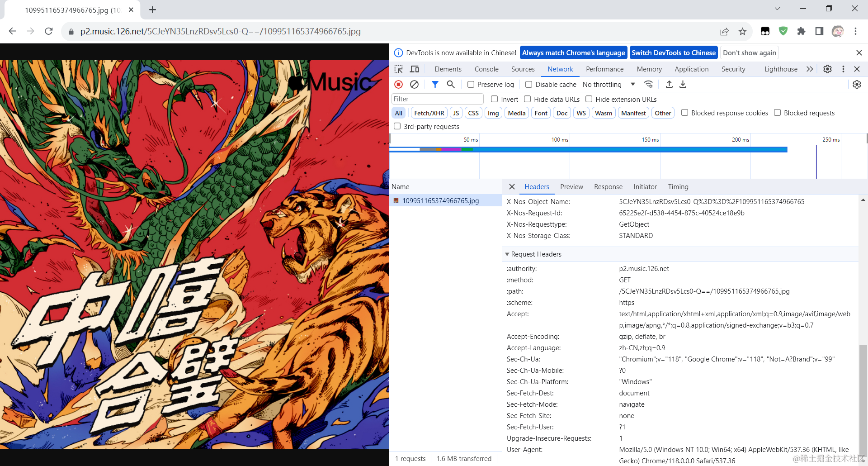The height and width of the screenshot is (466, 868).
Task: Switch to the Response tab
Action: (608, 187)
